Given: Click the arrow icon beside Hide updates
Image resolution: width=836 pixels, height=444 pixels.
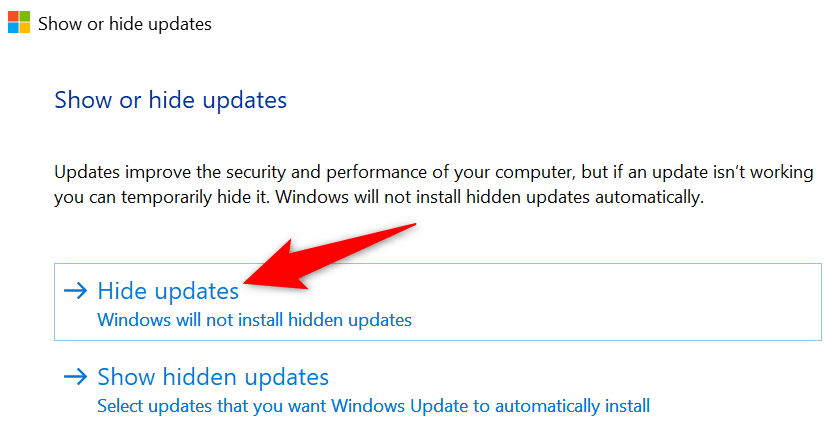Looking at the screenshot, I should tap(75, 291).
